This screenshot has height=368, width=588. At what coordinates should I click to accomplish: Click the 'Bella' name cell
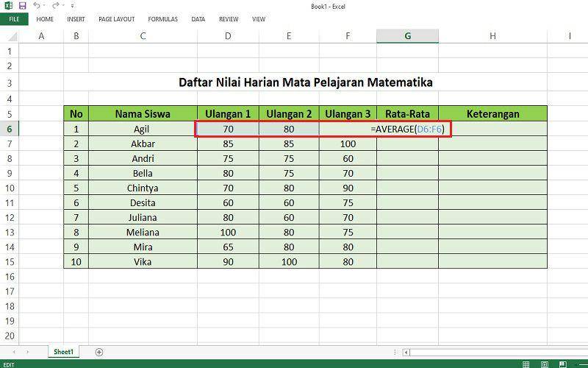point(143,173)
